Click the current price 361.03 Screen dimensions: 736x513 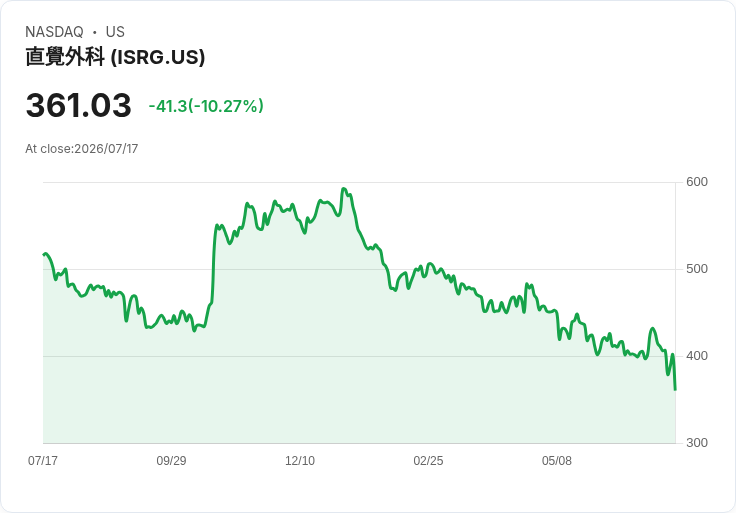(x=78, y=105)
